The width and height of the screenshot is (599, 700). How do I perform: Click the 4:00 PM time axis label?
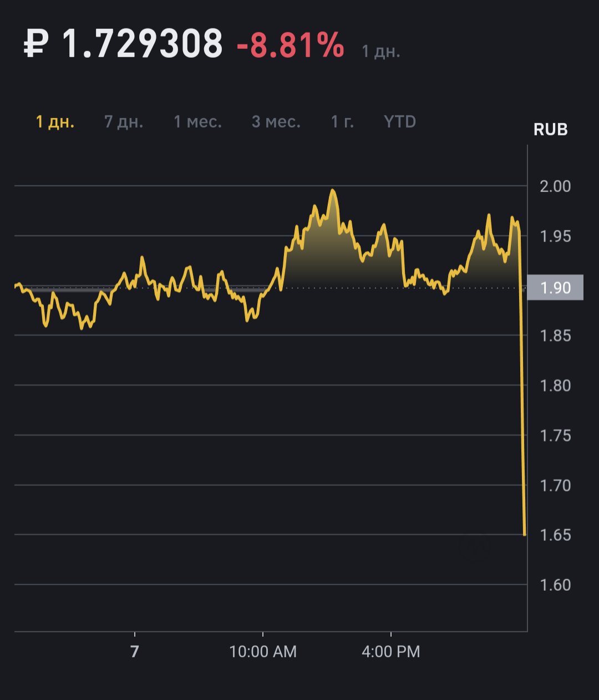pyautogui.click(x=391, y=651)
